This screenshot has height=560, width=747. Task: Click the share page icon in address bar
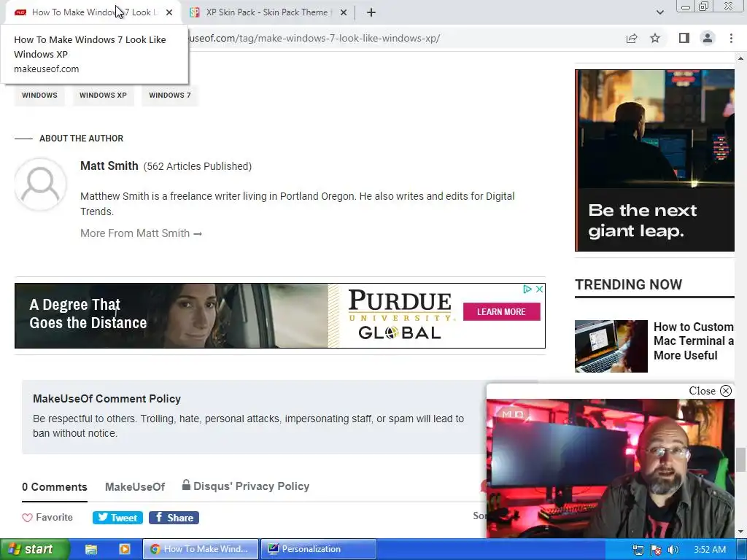632,38
